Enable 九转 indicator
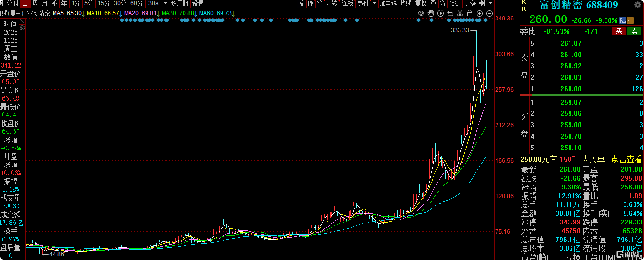 332,3
